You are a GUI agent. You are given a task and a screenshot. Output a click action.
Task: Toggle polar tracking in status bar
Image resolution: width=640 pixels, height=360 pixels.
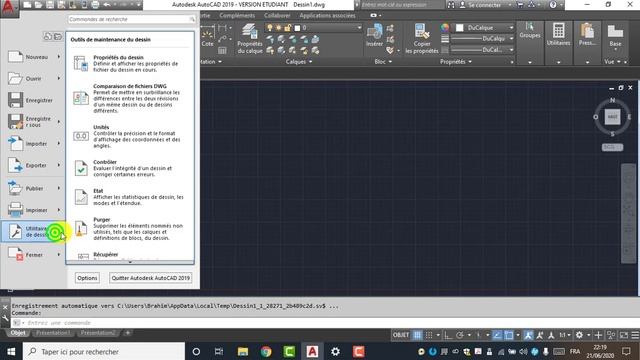460,335
